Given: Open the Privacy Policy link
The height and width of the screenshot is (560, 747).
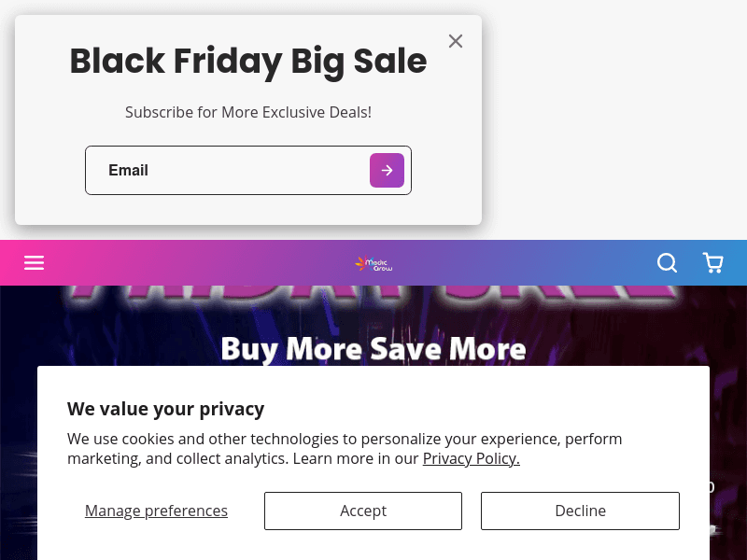Looking at the screenshot, I should tap(471, 458).
